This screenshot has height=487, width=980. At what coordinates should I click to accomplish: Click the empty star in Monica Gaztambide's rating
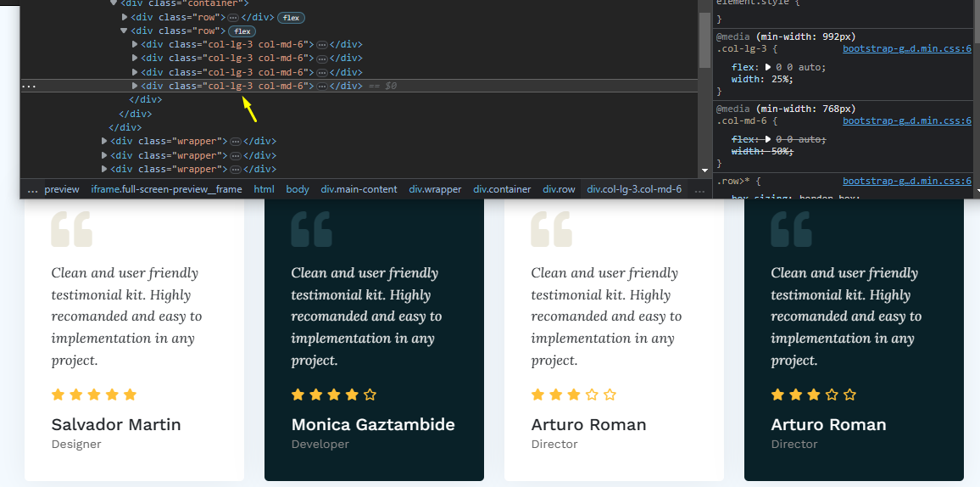(370, 395)
